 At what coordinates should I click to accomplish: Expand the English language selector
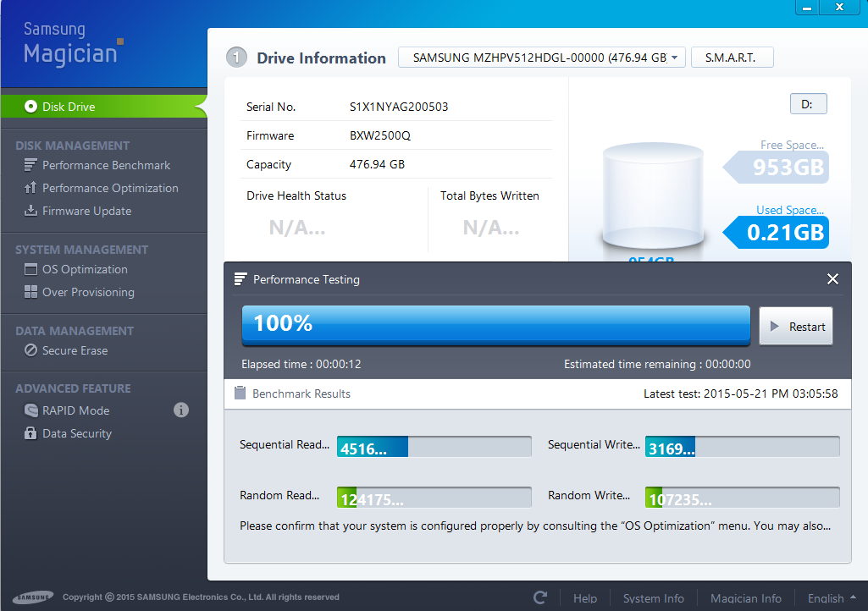(831, 598)
